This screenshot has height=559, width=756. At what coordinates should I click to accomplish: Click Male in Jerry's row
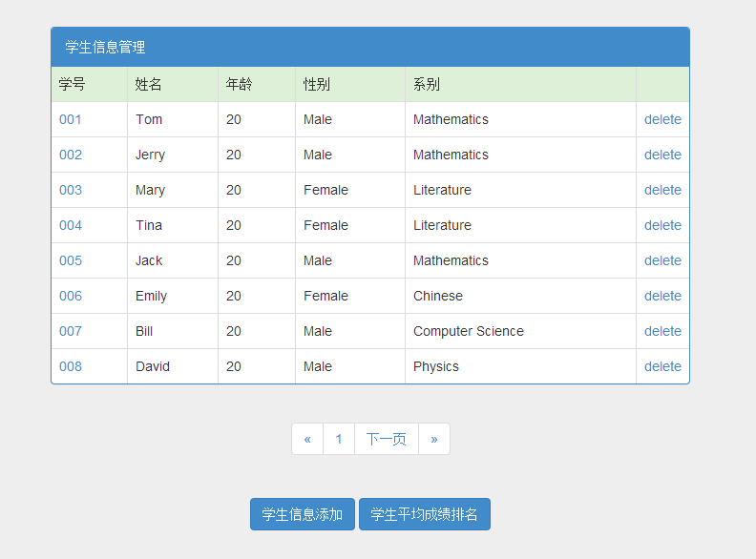[x=317, y=155]
